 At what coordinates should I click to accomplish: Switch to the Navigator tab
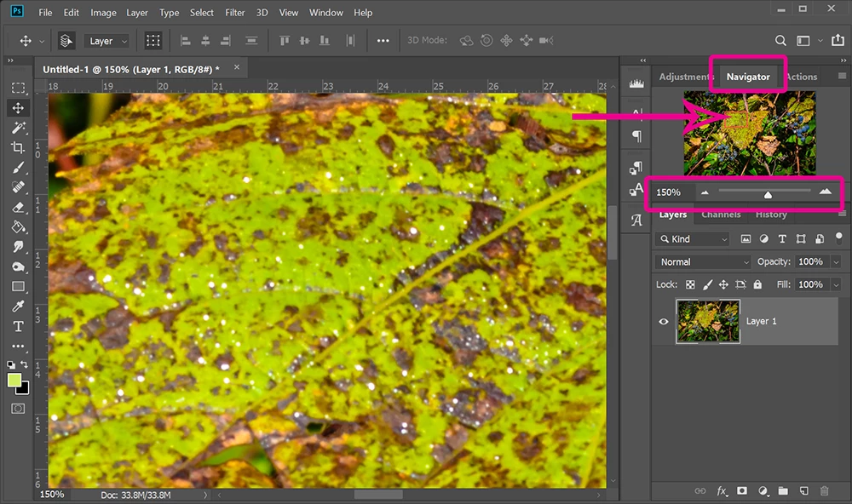click(748, 77)
